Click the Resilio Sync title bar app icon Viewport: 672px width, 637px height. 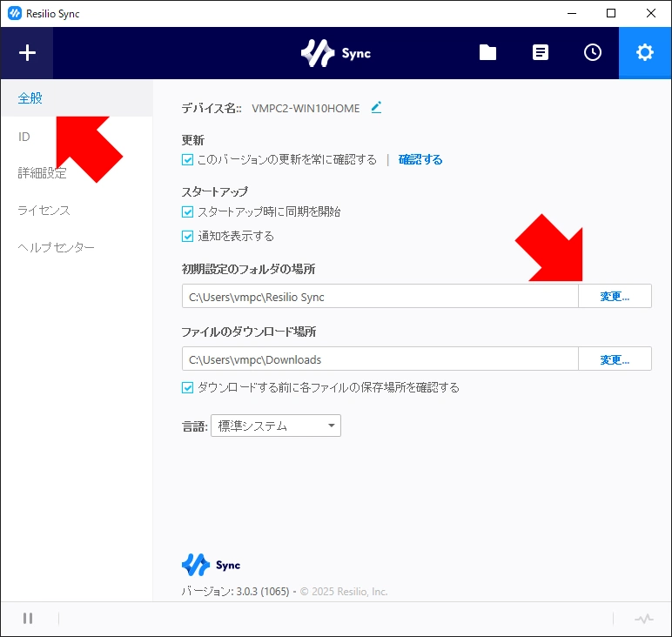(x=14, y=13)
